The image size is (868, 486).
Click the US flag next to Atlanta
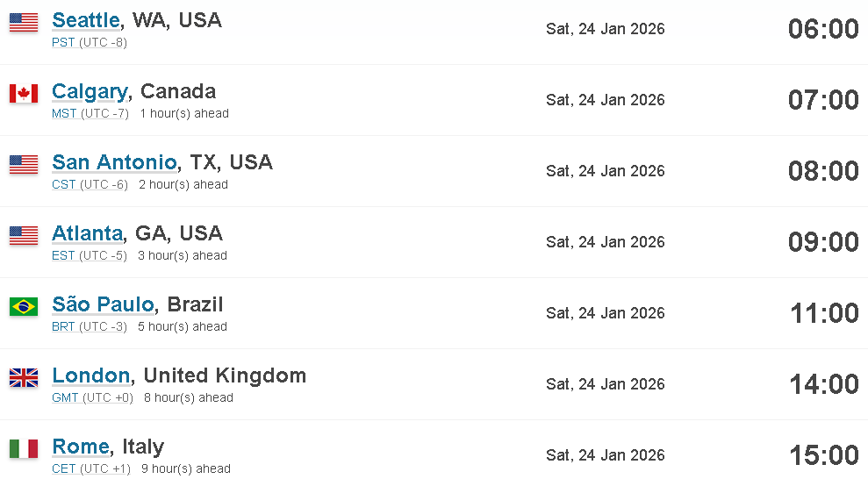[24, 235]
